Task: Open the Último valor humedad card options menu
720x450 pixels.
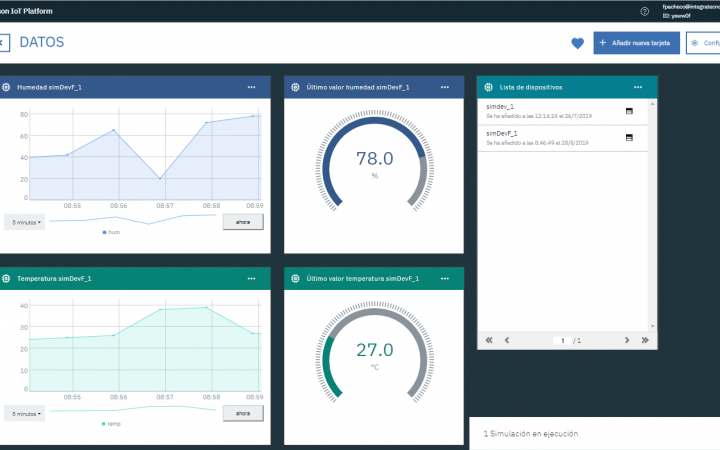Action: coord(444,87)
